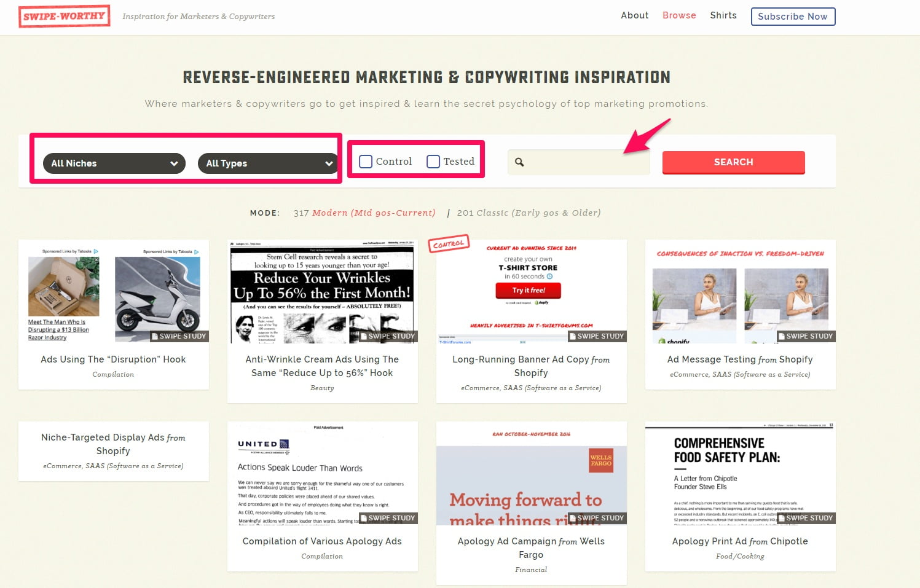
Task: Enable the Control checkbox
Action: (x=366, y=162)
